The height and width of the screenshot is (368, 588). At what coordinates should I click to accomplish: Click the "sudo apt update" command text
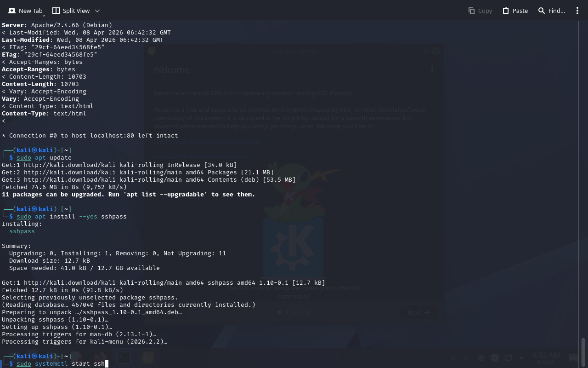[44, 158]
